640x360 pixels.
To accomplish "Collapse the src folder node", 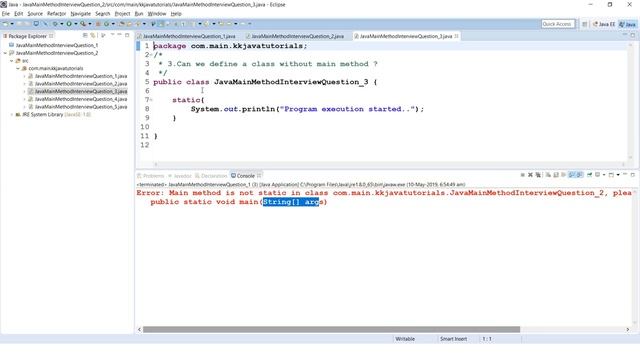I will point(11,61).
